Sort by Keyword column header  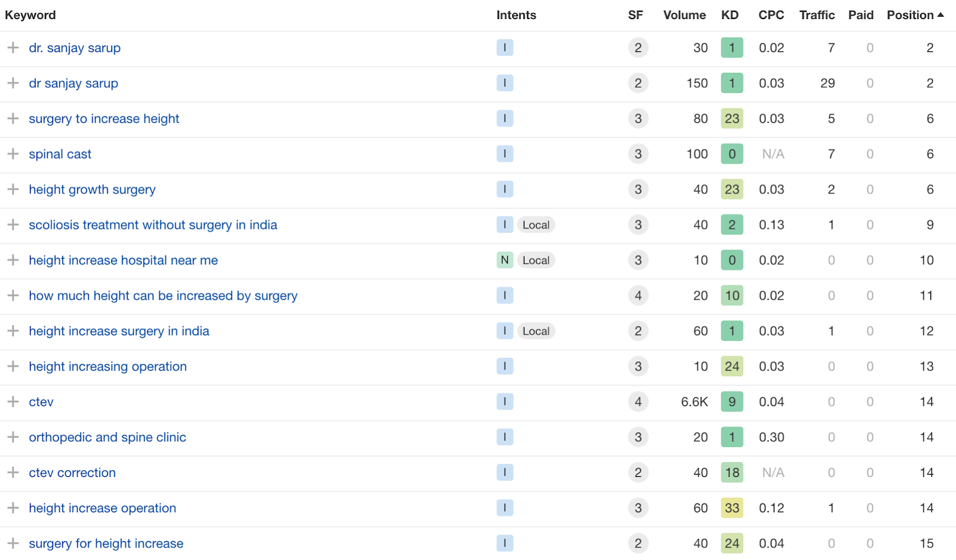[30, 15]
